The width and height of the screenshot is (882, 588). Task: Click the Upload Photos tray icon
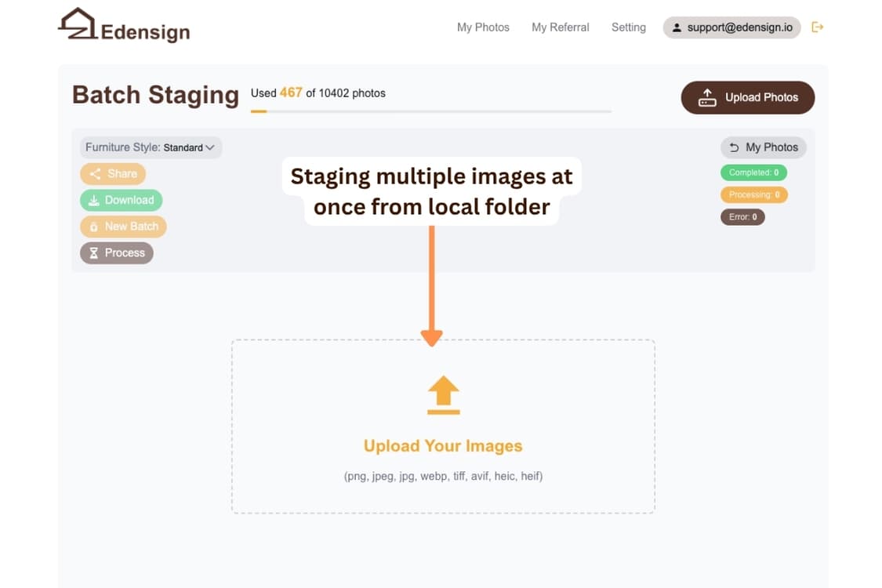tap(706, 97)
